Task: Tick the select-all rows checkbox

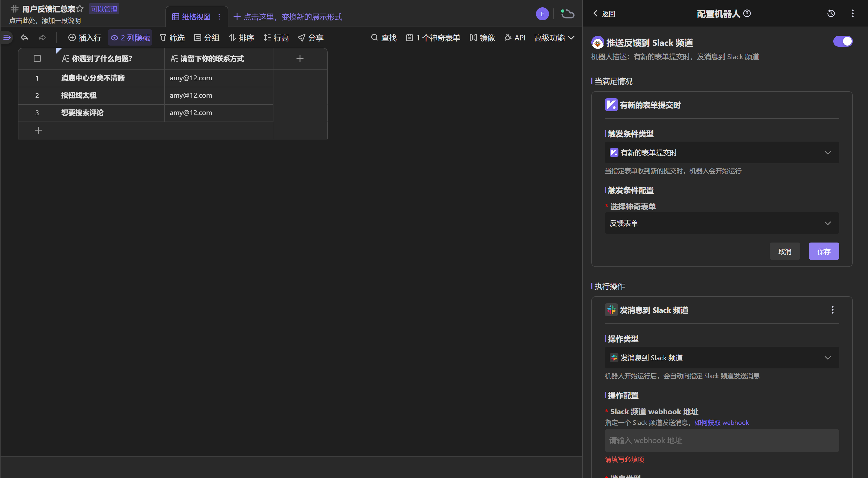Action: point(37,59)
